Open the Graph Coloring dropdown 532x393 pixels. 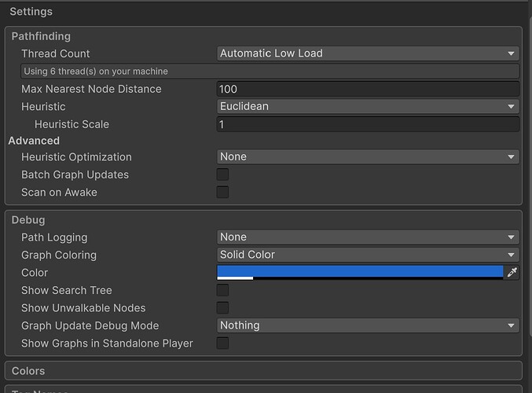coord(367,255)
